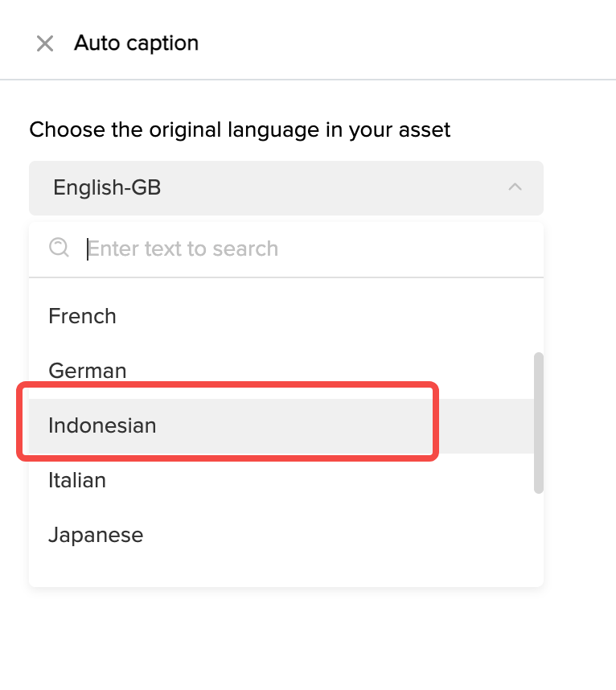This screenshot has height=690, width=616.
Task: Collapse the language list using the chevron arrow
Action: point(515,187)
